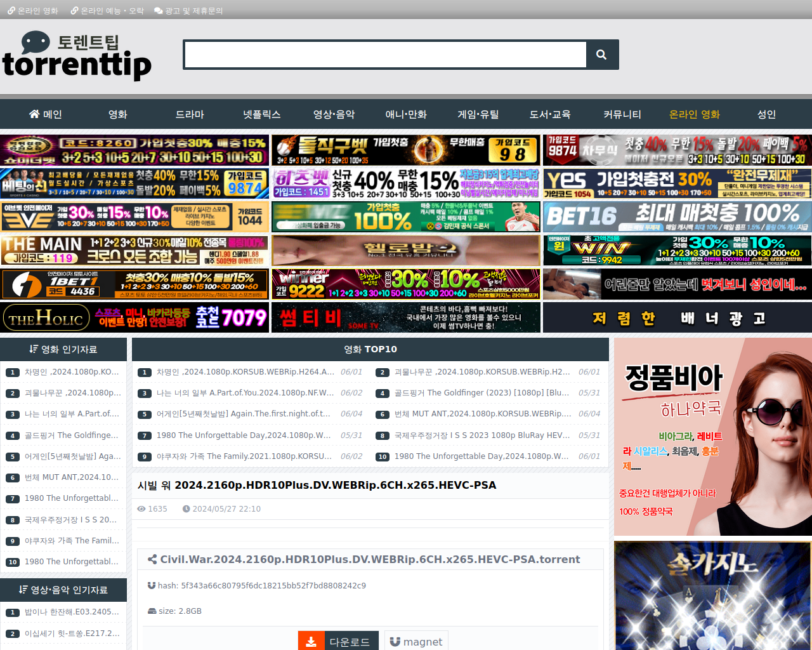
Task: Click the link icon beside 온라인 영화 top bar
Action: (x=11, y=11)
